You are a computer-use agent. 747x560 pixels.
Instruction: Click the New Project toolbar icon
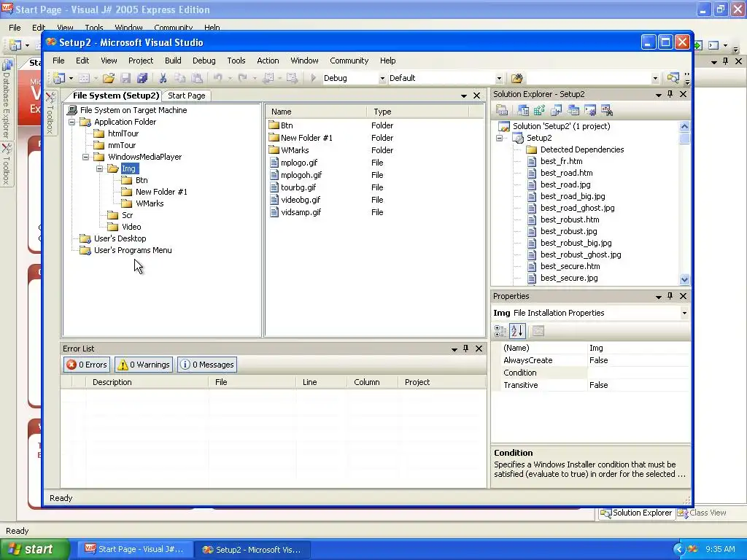pyautogui.click(x=59, y=78)
